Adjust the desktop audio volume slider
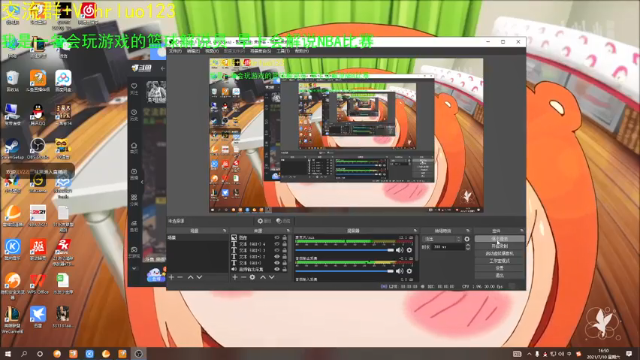This screenshot has width=640, height=360. pos(344,250)
